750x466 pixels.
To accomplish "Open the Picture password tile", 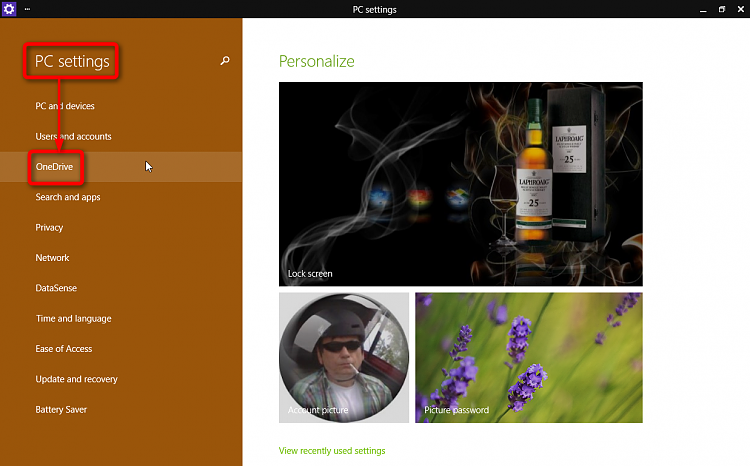I will point(528,357).
